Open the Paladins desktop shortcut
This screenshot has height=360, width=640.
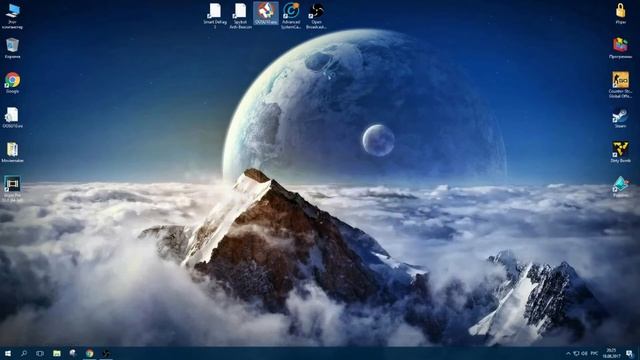point(620,187)
